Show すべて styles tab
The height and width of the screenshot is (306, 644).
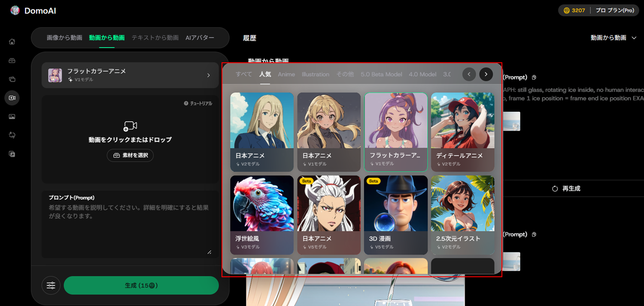[x=244, y=74]
